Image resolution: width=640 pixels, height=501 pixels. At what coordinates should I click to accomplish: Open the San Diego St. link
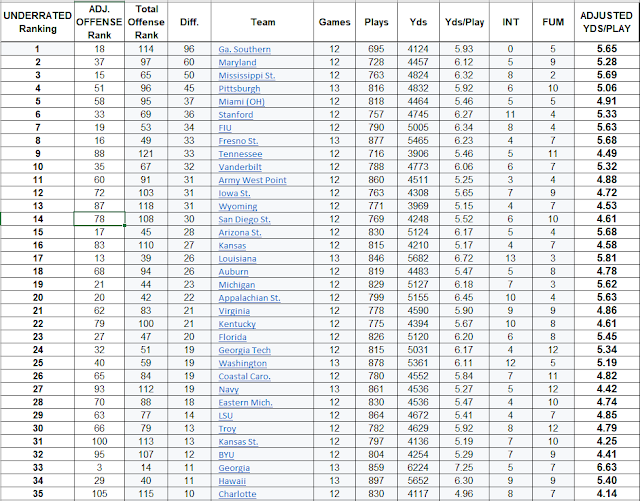pyautogui.click(x=244, y=219)
